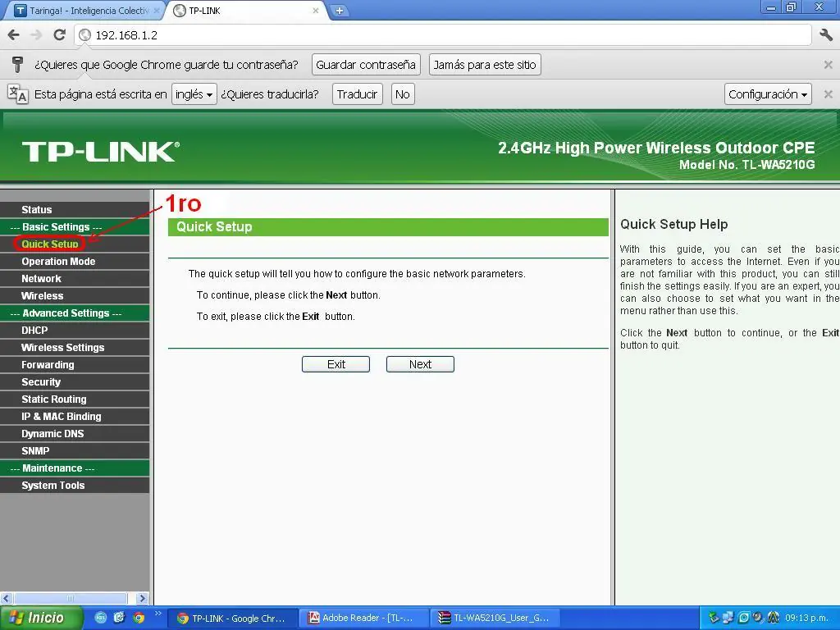Click the Advanced Settings section header
The width and height of the screenshot is (840, 630).
75,313
